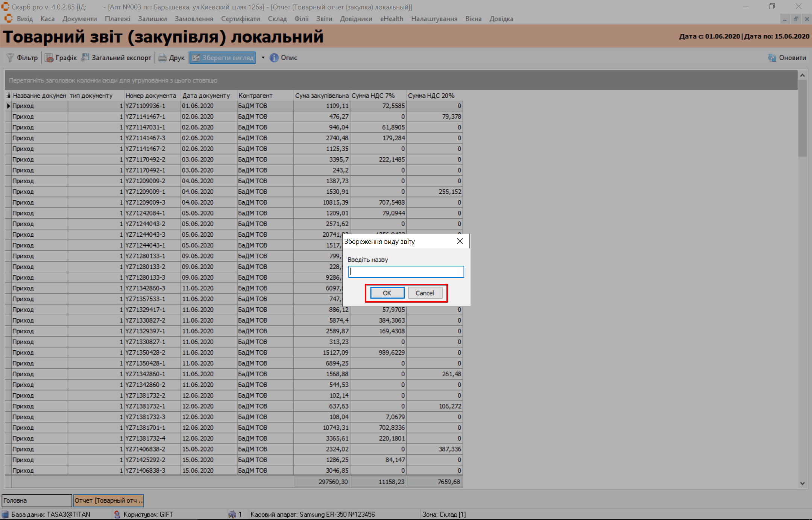Open the Графік chart icon
The height and width of the screenshot is (520, 812).
[x=49, y=58]
